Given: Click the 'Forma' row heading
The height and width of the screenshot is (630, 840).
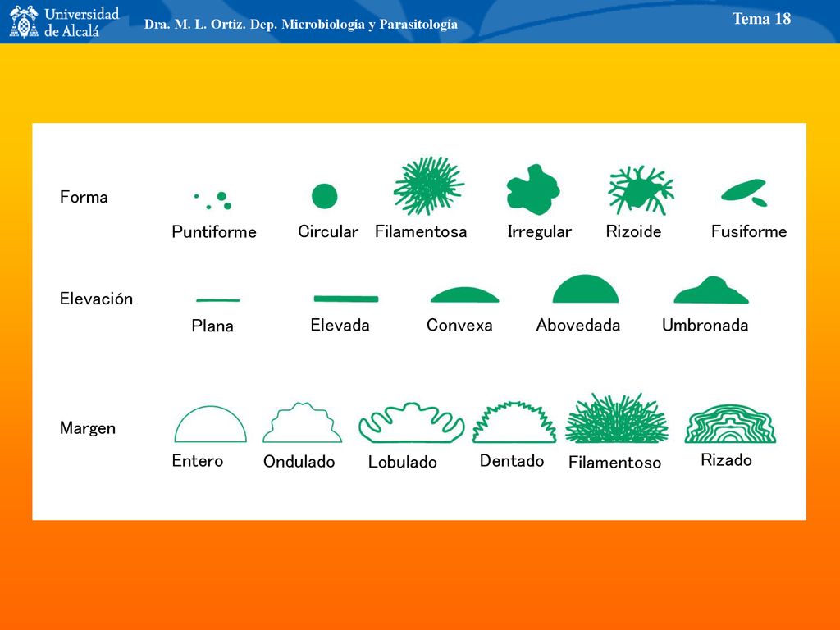Looking at the screenshot, I should 84,197.
